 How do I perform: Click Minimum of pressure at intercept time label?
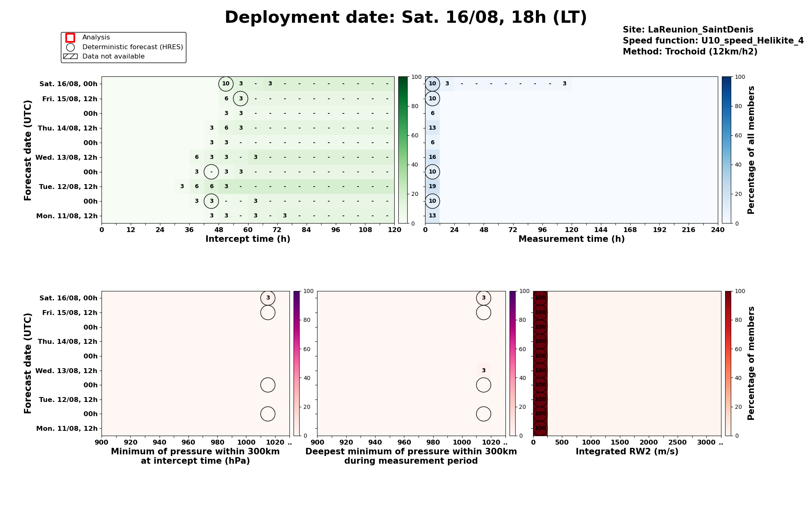195,456
